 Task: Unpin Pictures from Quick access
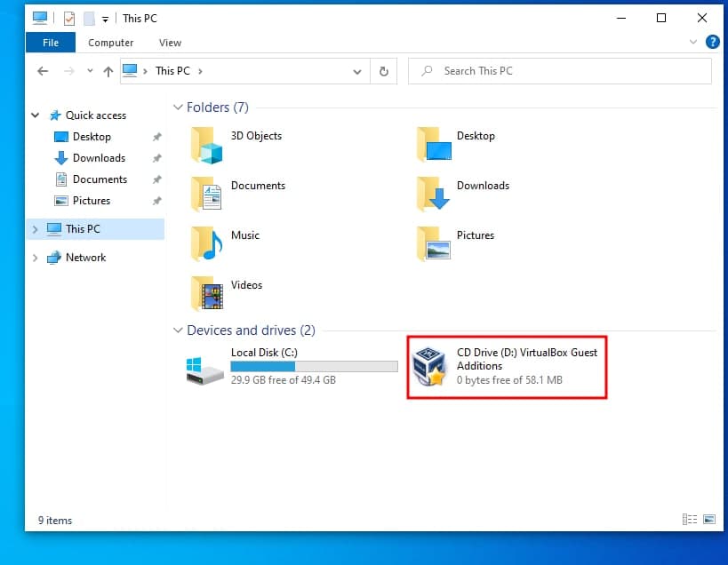[x=157, y=201]
